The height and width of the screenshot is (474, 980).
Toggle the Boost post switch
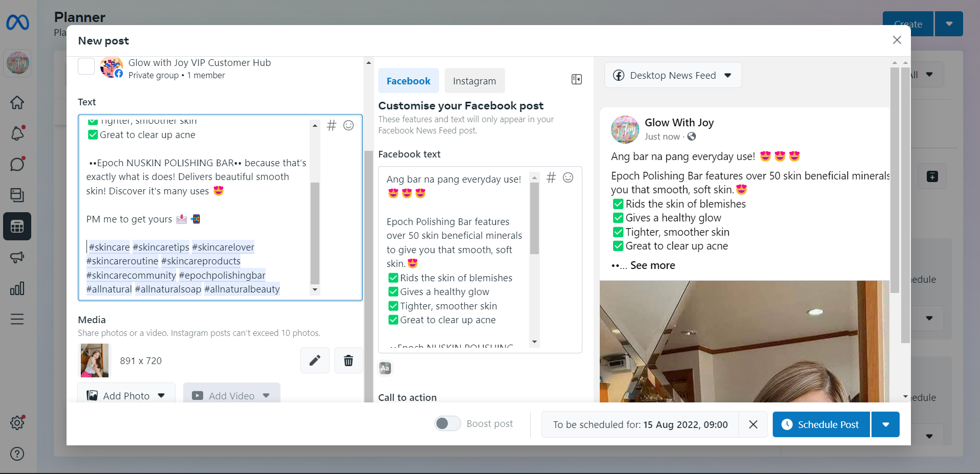(x=448, y=423)
